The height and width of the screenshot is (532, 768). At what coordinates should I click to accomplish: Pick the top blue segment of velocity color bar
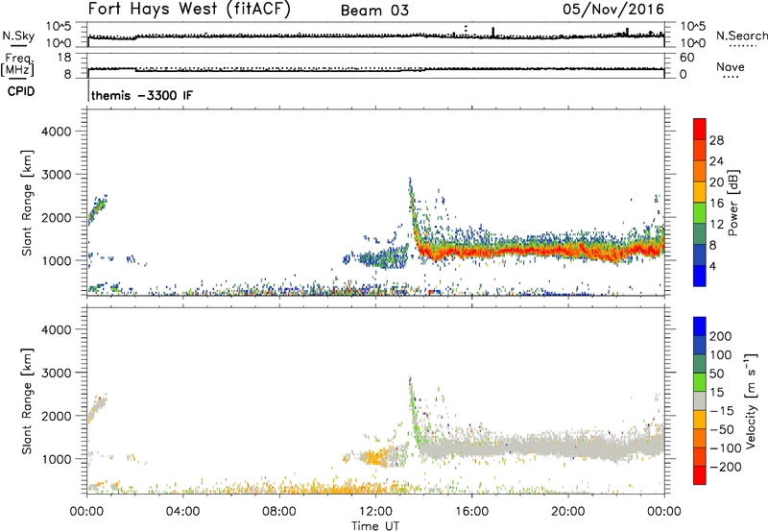pyautogui.click(x=700, y=326)
